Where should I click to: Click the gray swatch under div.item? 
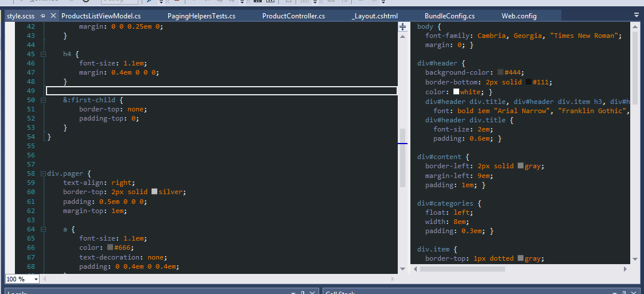coord(521,258)
